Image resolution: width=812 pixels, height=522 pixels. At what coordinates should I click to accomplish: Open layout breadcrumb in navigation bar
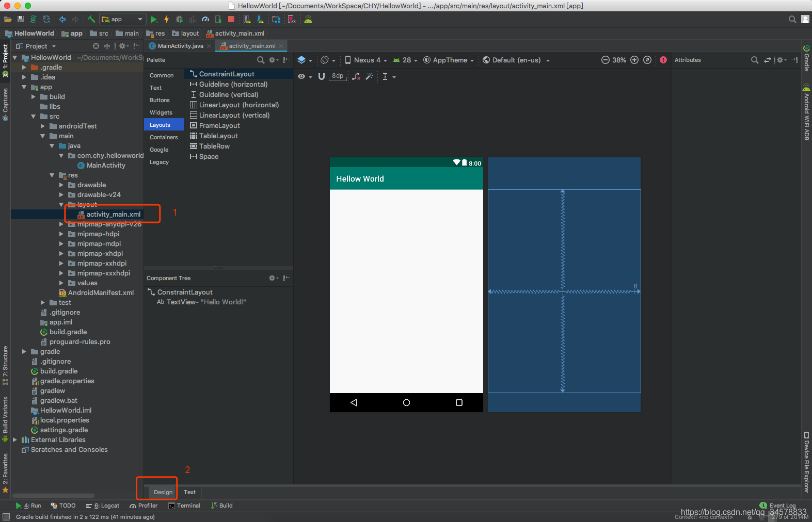coord(185,34)
